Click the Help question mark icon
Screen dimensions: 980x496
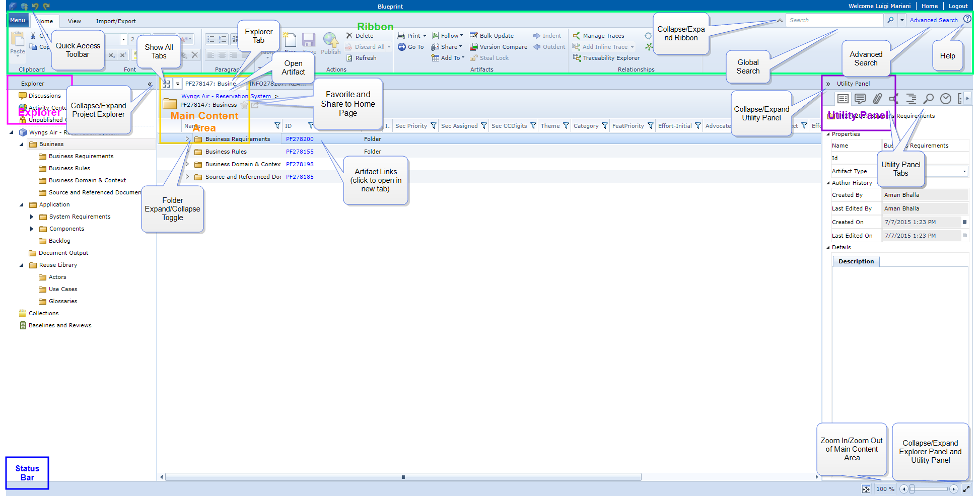967,19
